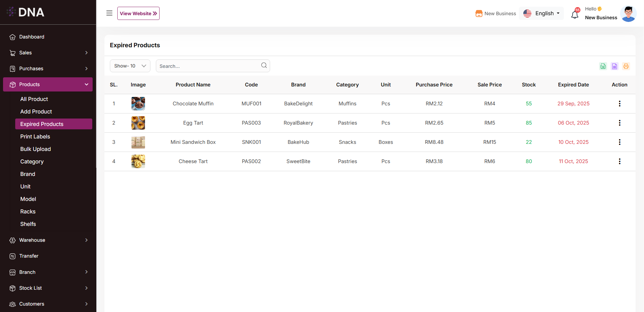Viewport: 644px width, 312px height.
Task: Click the user profile avatar
Action: coord(628,14)
